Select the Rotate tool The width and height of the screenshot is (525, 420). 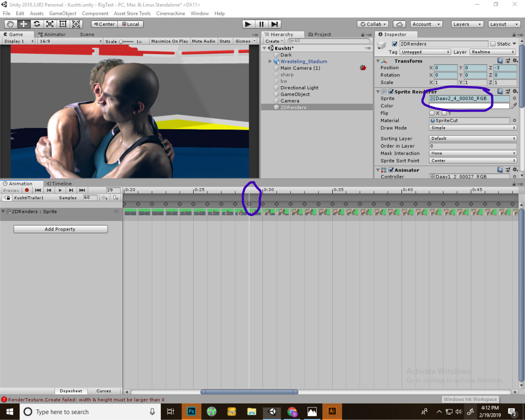37,24
